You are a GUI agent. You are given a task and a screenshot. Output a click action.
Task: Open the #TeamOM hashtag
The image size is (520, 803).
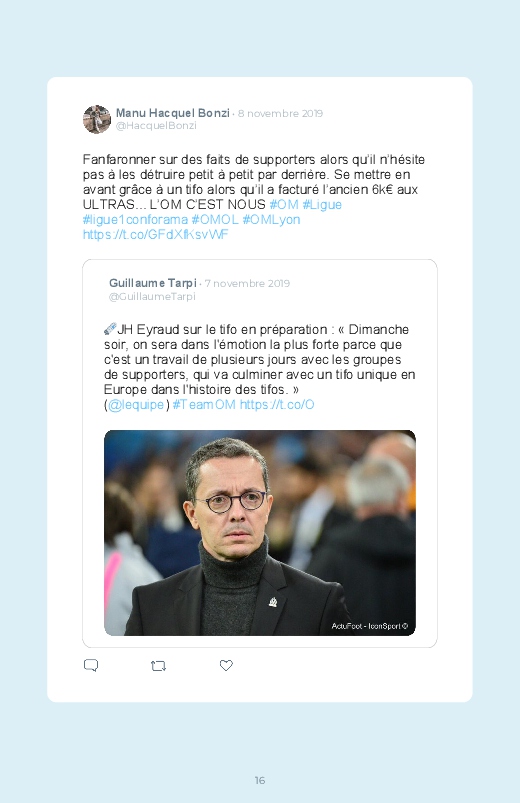(204, 405)
